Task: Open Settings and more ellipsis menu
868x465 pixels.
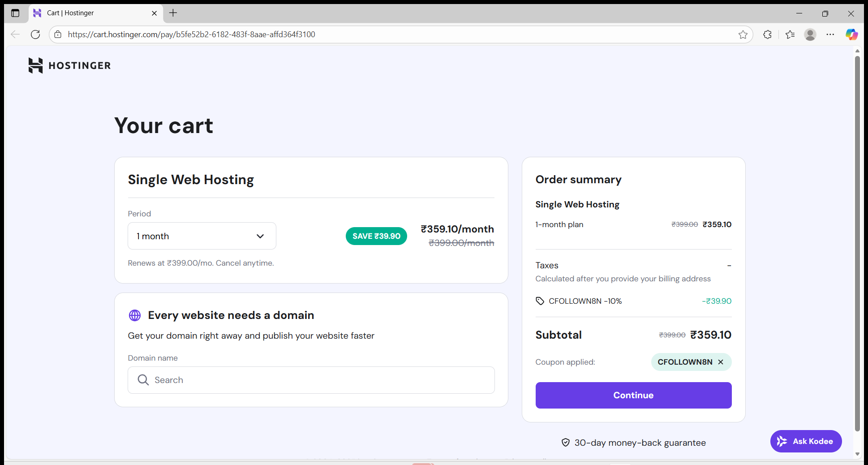Action: pyautogui.click(x=830, y=34)
